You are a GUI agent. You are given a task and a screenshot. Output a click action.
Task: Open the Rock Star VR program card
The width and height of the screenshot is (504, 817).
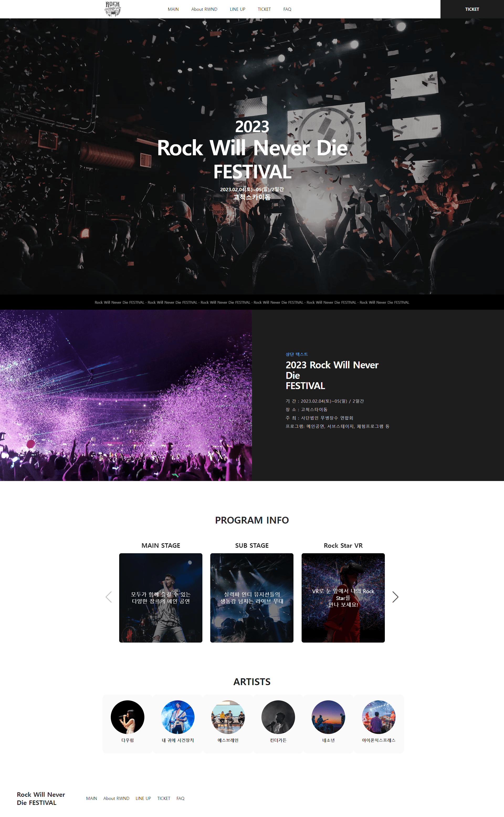click(x=343, y=598)
